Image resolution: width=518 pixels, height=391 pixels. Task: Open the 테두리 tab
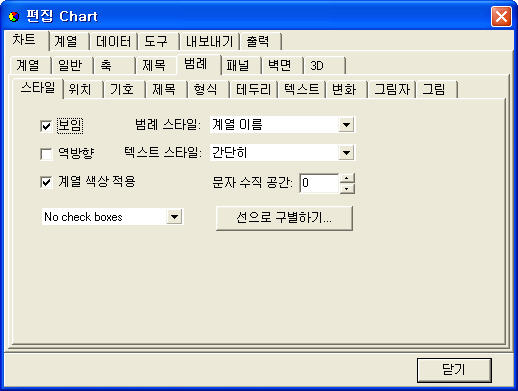[254, 89]
